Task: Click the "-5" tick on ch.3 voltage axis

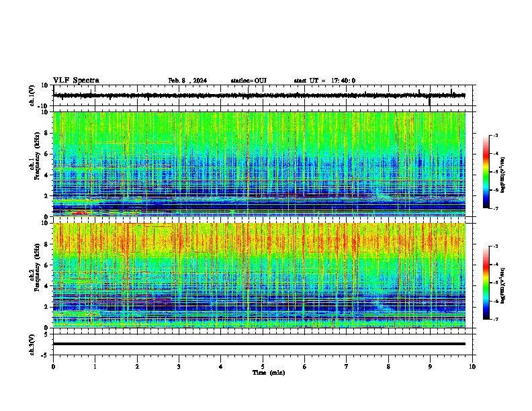Action: coord(45,355)
